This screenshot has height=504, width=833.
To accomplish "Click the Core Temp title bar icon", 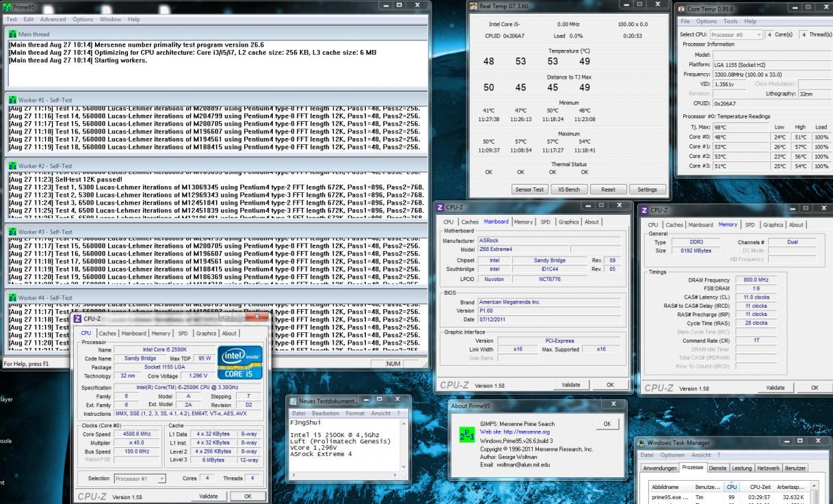I will 681,8.
